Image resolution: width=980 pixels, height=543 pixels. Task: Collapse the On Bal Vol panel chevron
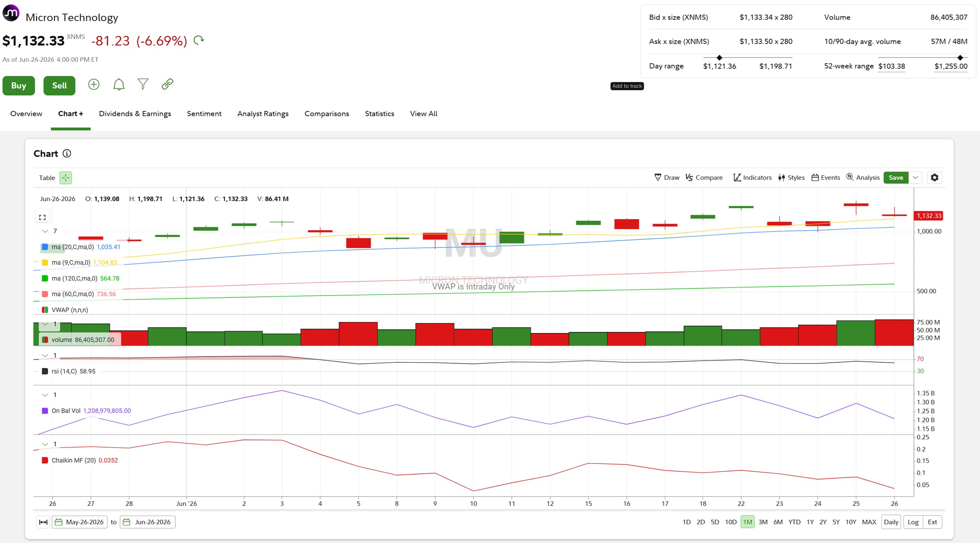45,395
